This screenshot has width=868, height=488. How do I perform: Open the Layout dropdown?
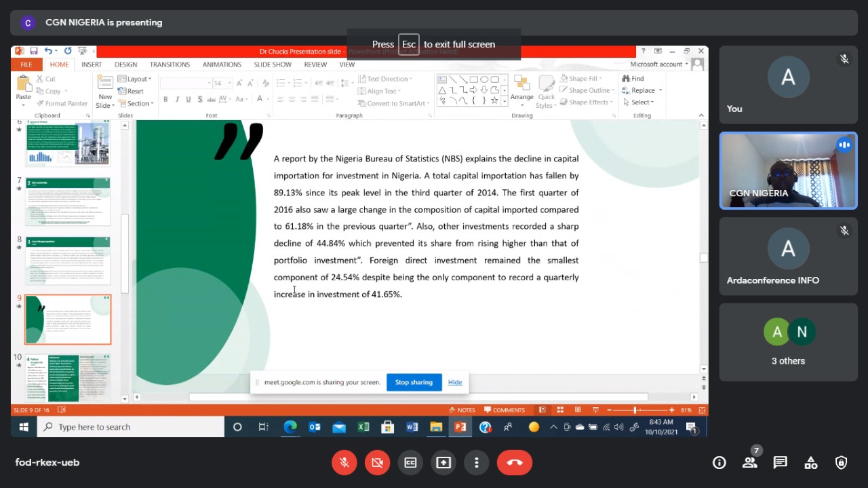[x=134, y=79]
